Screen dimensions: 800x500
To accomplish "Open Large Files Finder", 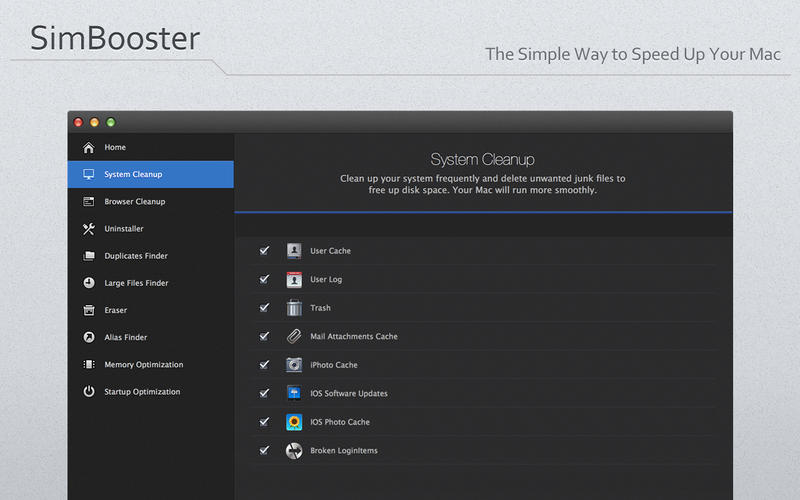I will pos(151,283).
